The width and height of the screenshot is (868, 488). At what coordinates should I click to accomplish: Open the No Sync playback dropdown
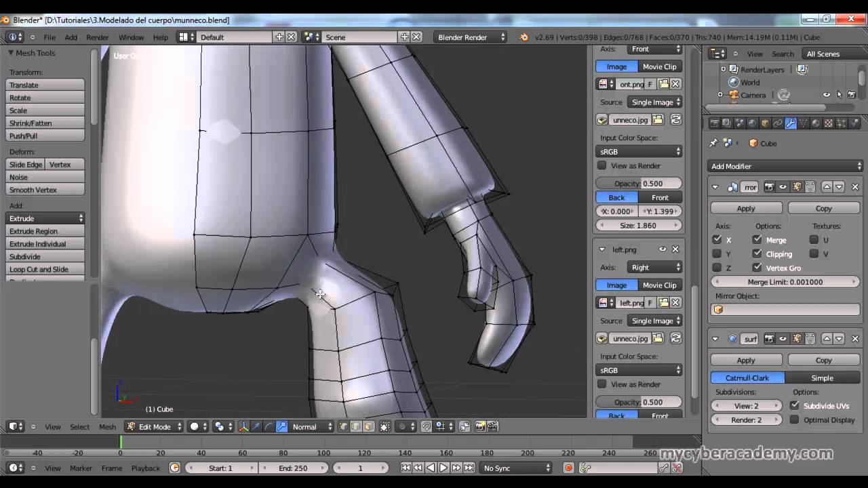(515, 468)
